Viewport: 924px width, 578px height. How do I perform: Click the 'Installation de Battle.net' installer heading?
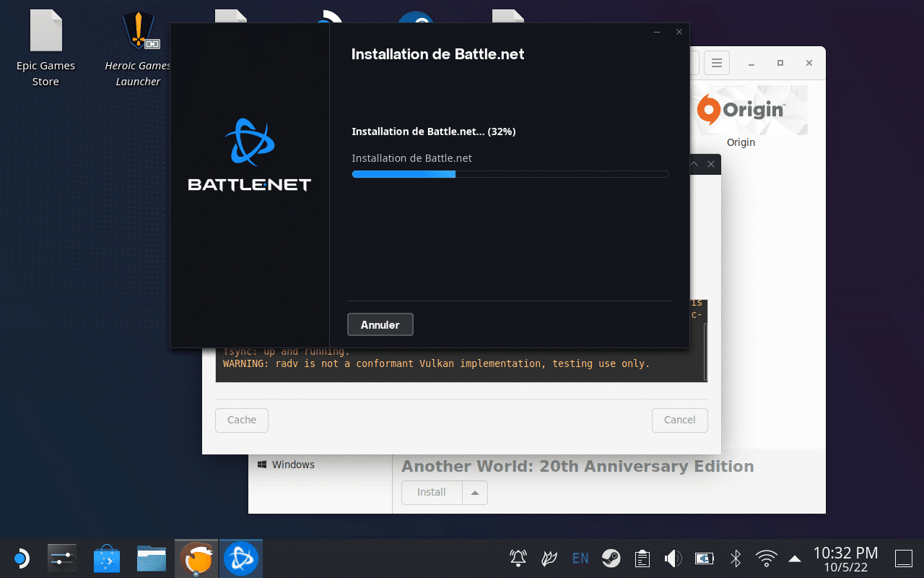tap(437, 54)
